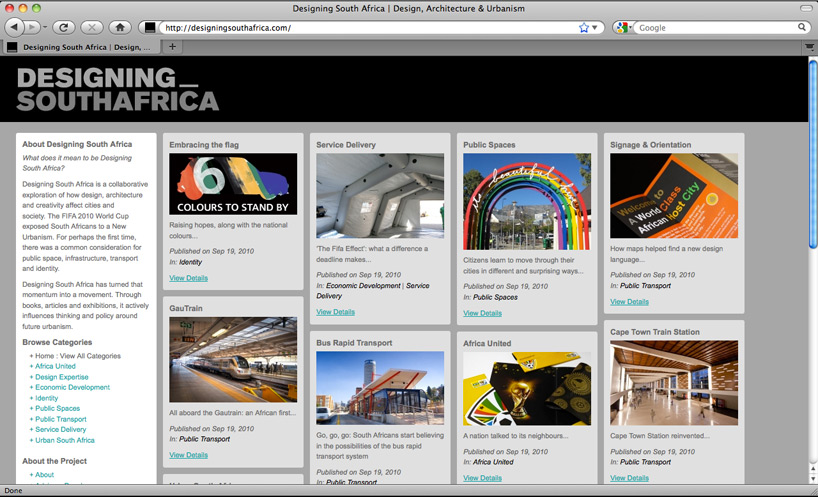Image resolution: width=818 pixels, height=497 pixels.
Task: Go to the browser Home button
Action: click(120, 27)
